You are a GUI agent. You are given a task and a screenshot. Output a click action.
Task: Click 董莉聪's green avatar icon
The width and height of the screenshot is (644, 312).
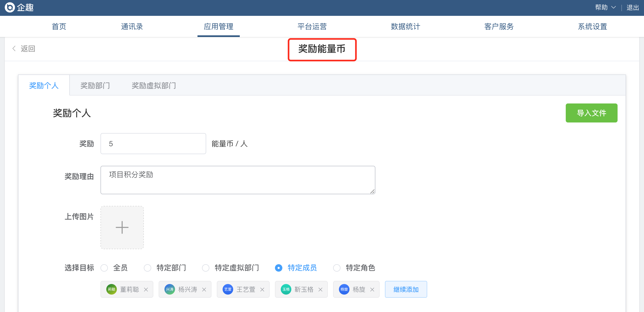tap(112, 289)
